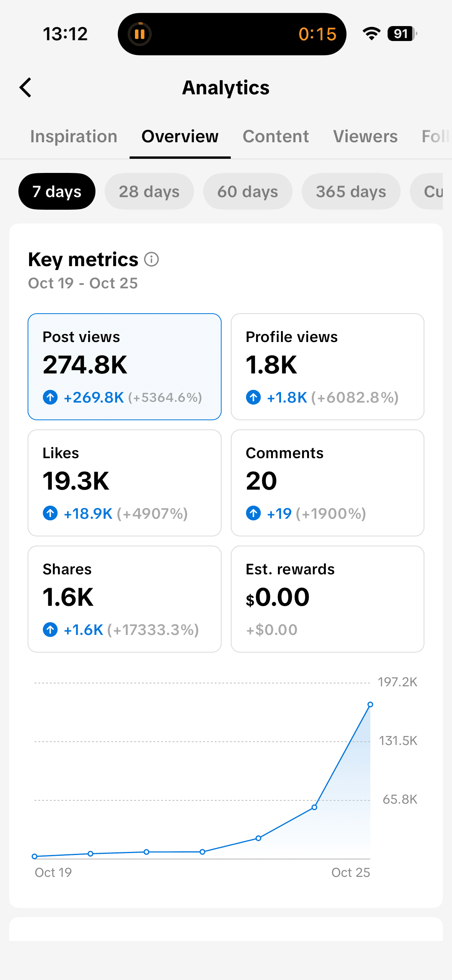Tap the Likes up-arrow icon
This screenshot has height=980, width=452.
pyautogui.click(x=50, y=513)
